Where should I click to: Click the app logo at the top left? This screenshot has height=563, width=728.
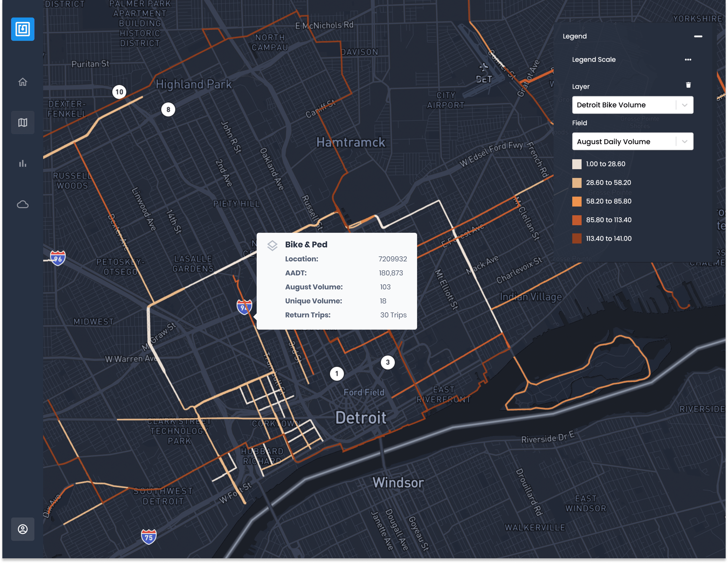(23, 29)
